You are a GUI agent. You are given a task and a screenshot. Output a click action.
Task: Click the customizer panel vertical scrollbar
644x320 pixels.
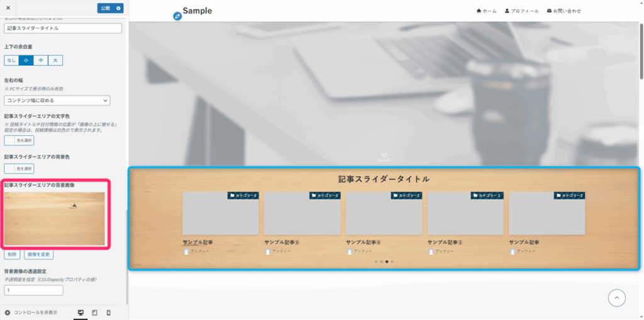point(127,257)
